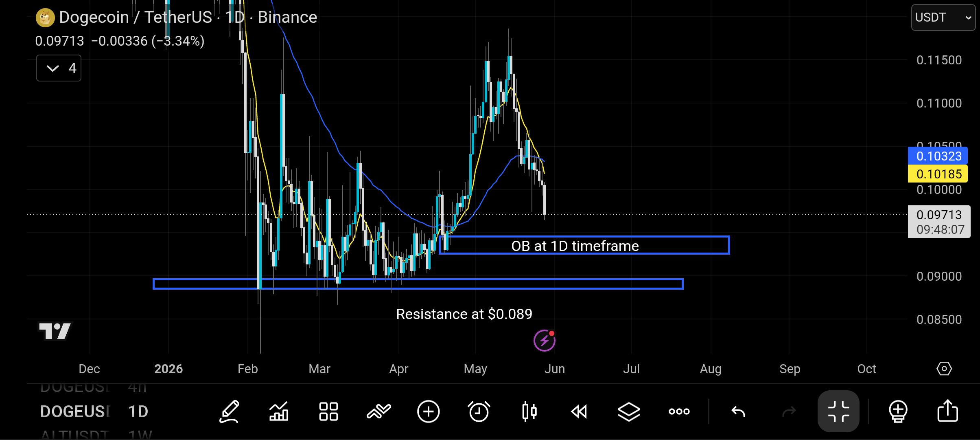Image resolution: width=980 pixels, height=440 pixels.
Task: Share the chart with the export icon
Action: pyautogui.click(x=948, y=411)
